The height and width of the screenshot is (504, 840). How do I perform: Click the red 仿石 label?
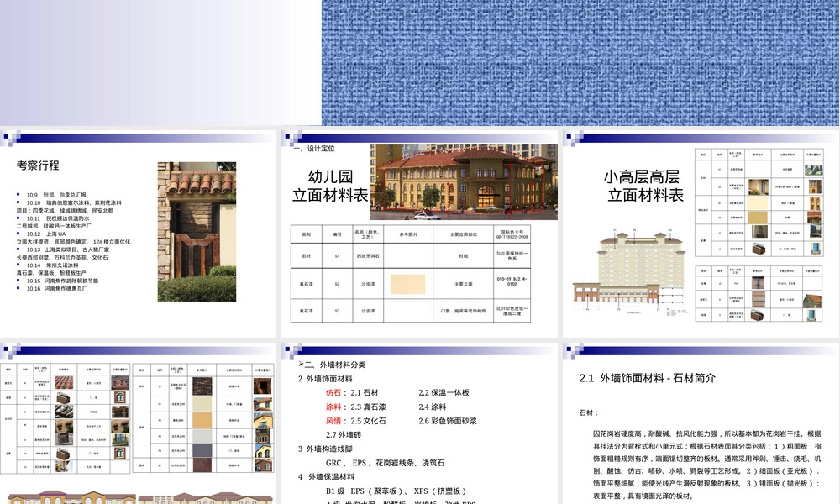(x=333, y=392)
